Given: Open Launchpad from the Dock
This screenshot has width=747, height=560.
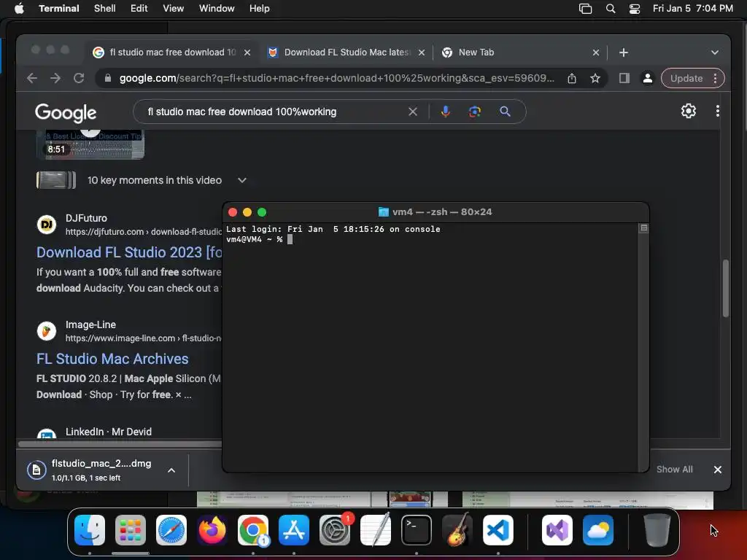Looking at the screenshot, I should (x=130, y=530).
